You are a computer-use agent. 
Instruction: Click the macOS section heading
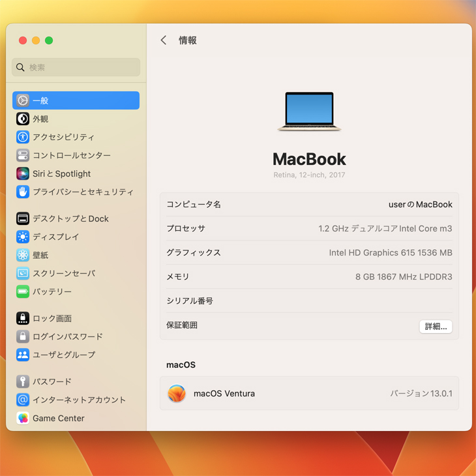pos(181,364)
